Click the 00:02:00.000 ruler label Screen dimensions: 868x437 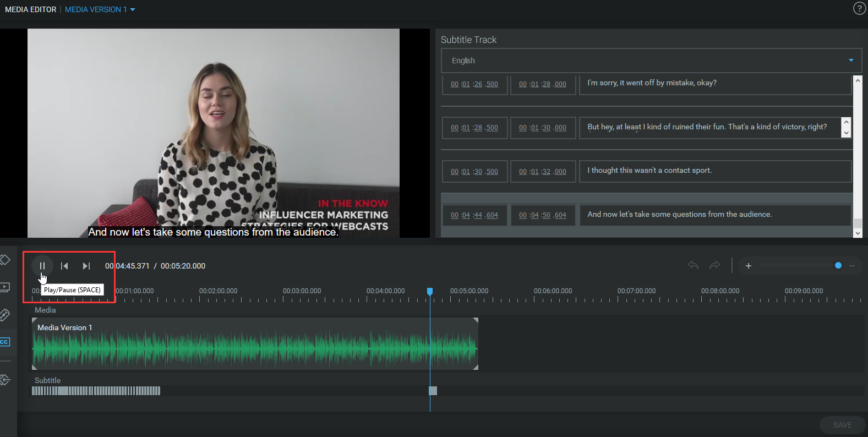point(218,291)
